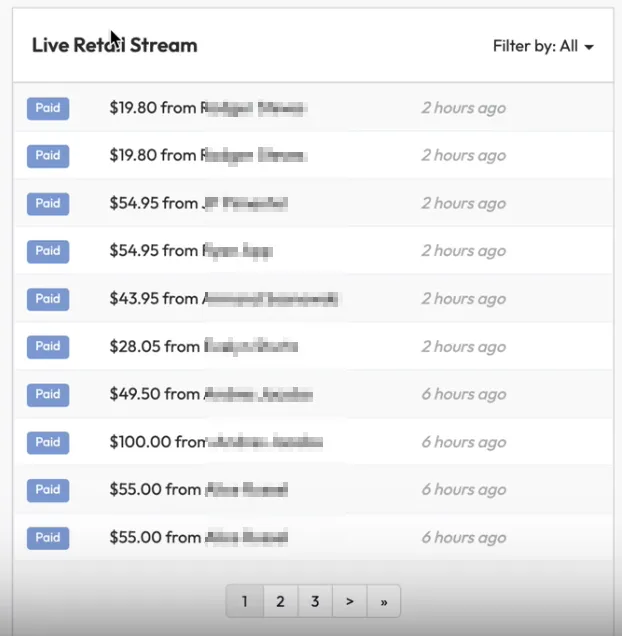Open the $100.00 payment entry

click(216, 442)
